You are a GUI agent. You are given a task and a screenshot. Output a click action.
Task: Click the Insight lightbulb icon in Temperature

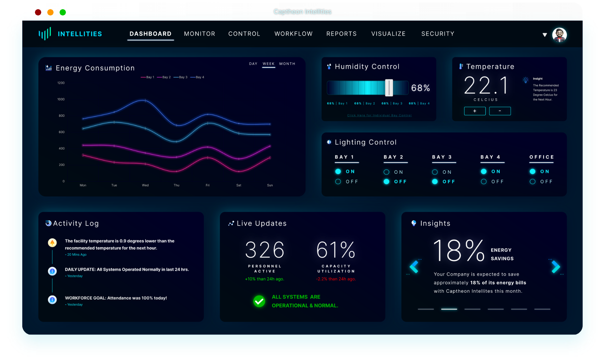click(525, 80)
